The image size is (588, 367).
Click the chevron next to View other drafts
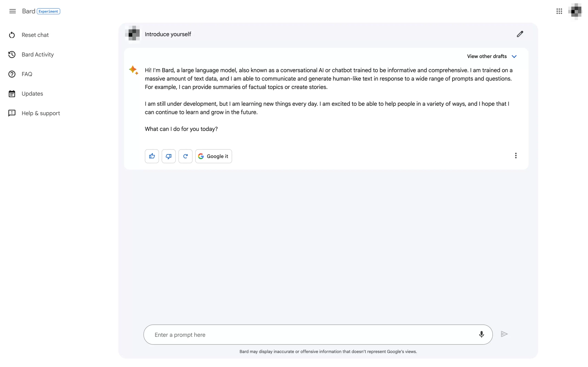pyautogui.click(x=514, y=57)
